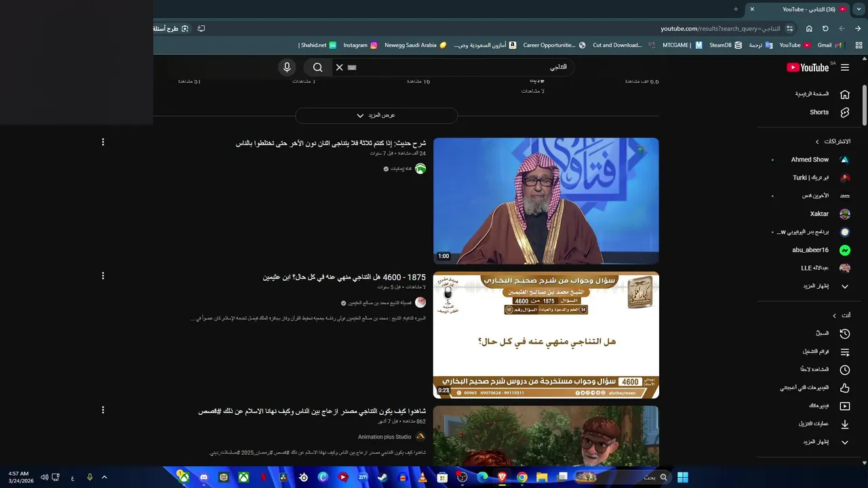Clear the search box with X
This screenshot has height=488, width=868.
(340, 67)
